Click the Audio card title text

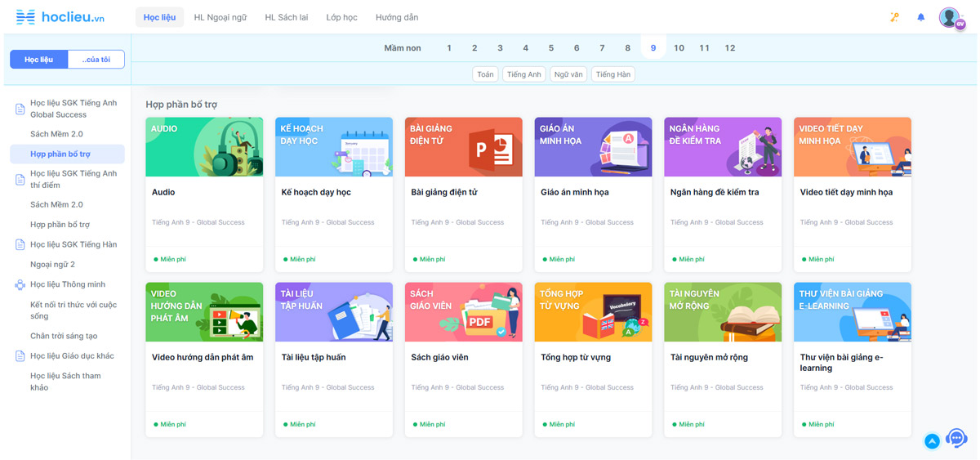[x=163, y=192]
